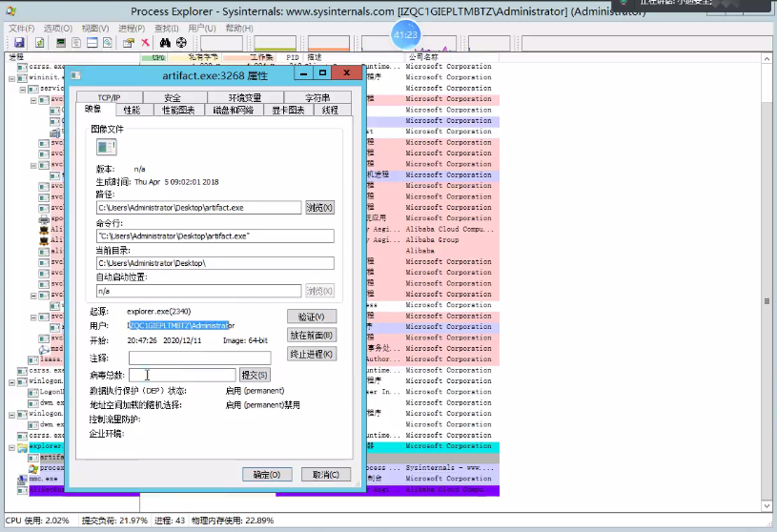
Task: Click the 确定(O) button
Action: (267, 474)
